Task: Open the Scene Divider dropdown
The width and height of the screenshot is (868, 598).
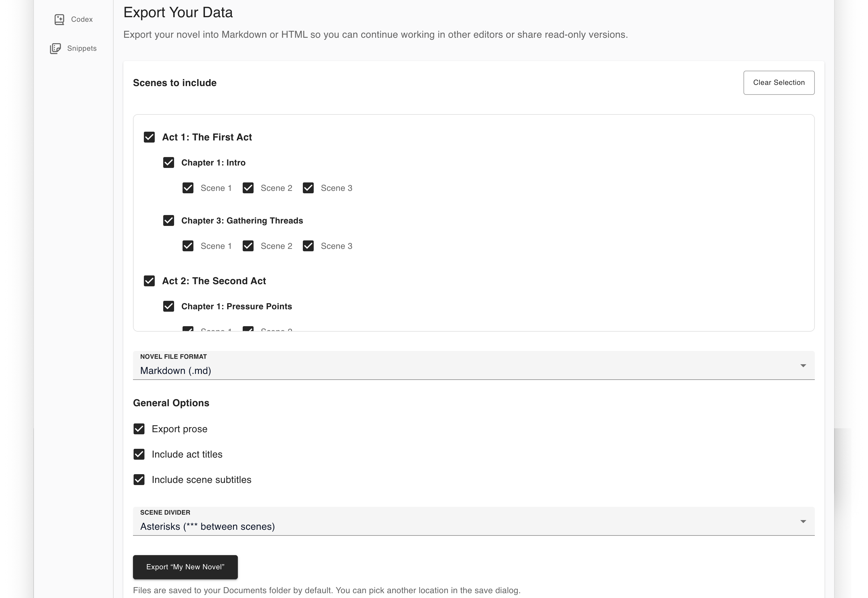Action: (473, 521)
